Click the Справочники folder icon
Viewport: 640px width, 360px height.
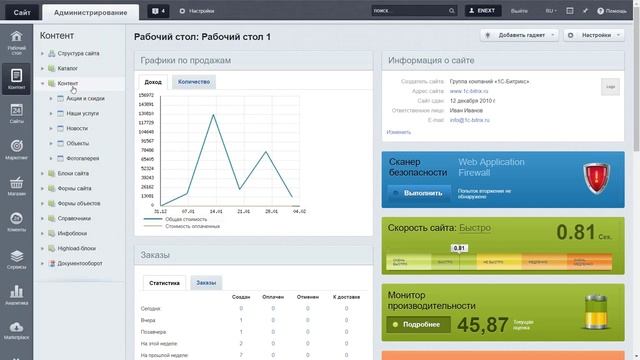(x=51, y=219)
